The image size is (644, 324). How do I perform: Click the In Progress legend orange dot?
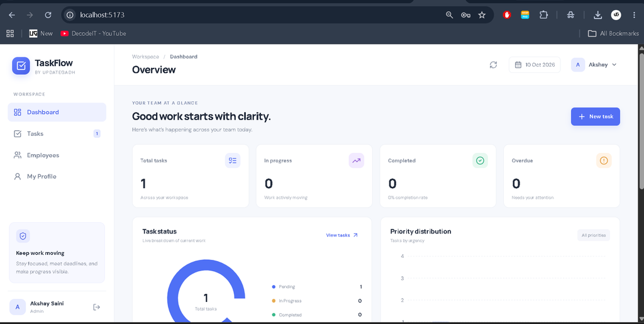(274, 301)
